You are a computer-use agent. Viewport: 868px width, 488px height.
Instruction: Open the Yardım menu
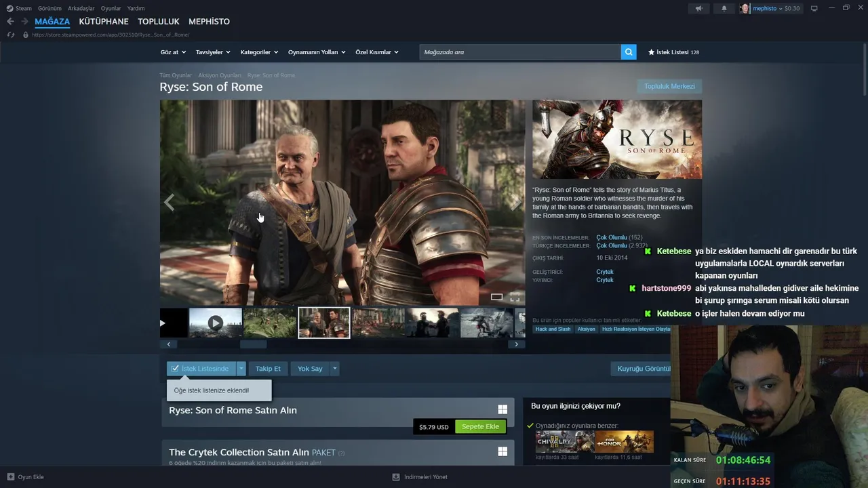[136, 8]
